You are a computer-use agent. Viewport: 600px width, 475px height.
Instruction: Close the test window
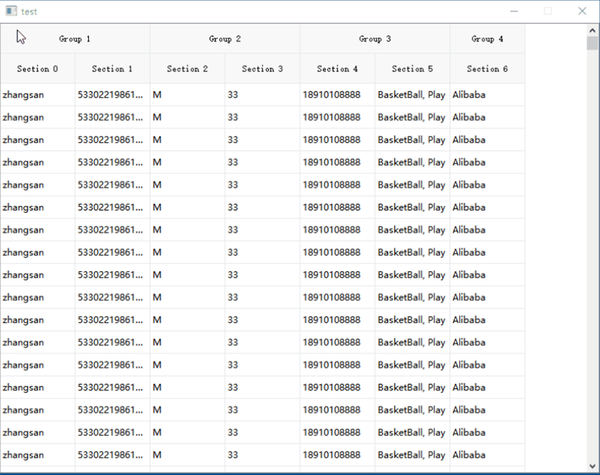click(x=582, y=11)
